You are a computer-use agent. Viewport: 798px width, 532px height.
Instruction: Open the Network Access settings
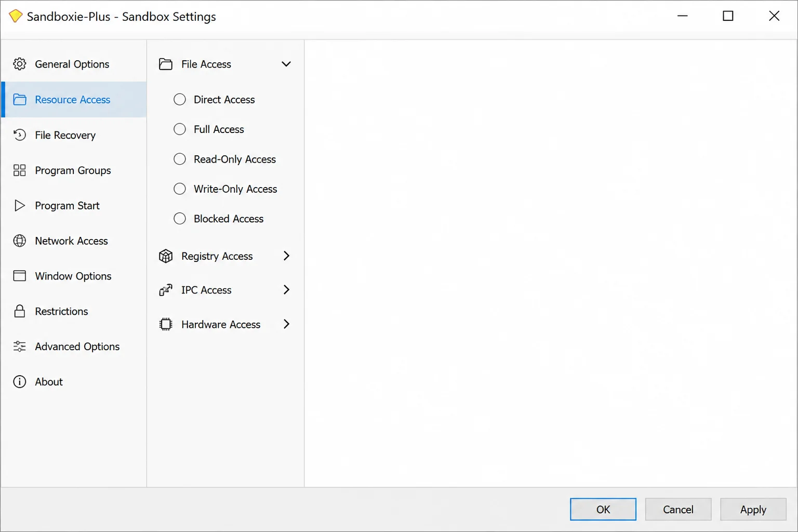pos(74,241)
